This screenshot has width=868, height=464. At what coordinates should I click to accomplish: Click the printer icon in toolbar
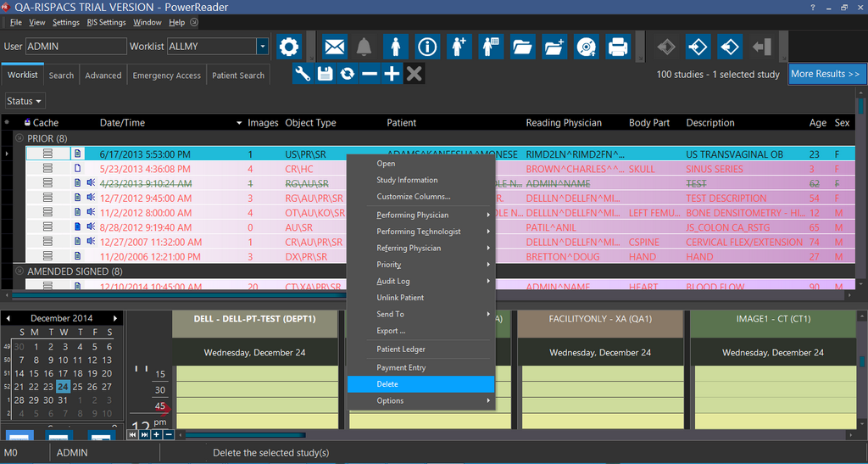click(x=618, y=47)
